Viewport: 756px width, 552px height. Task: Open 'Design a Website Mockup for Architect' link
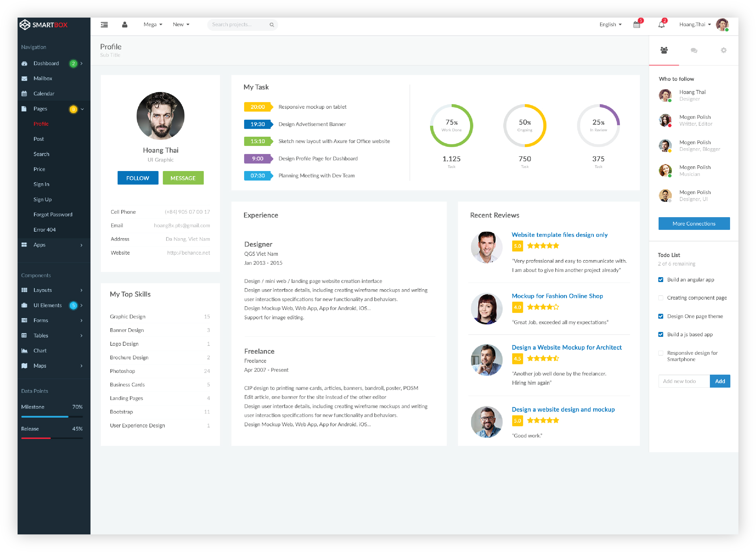click(x=567, y=348)
